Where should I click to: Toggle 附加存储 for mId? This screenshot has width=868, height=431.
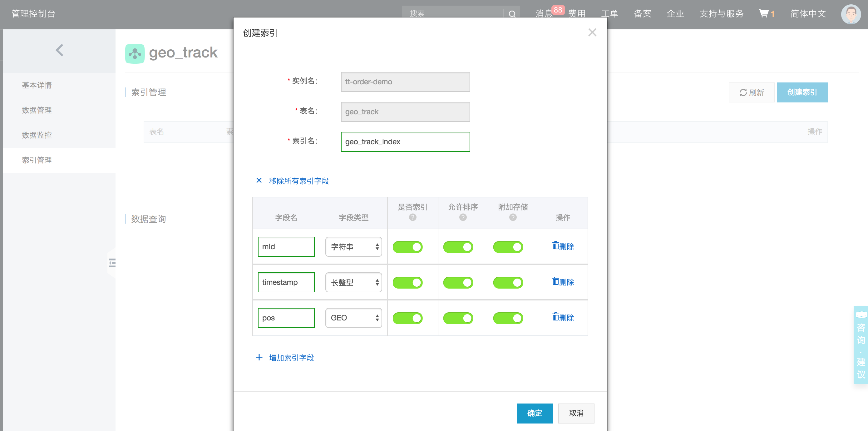click(x=508, y=247)
